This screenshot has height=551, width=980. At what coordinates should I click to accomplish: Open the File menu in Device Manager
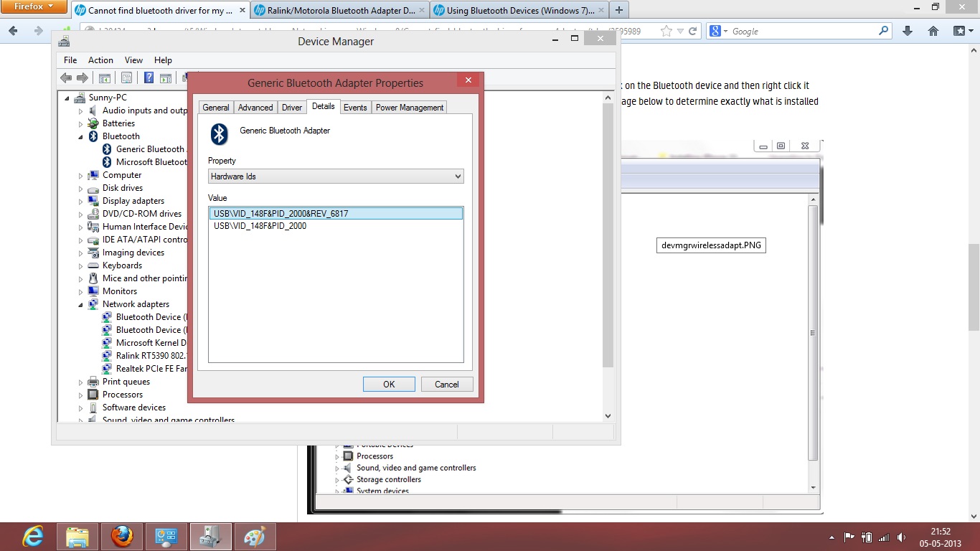[x=70, y=60]
